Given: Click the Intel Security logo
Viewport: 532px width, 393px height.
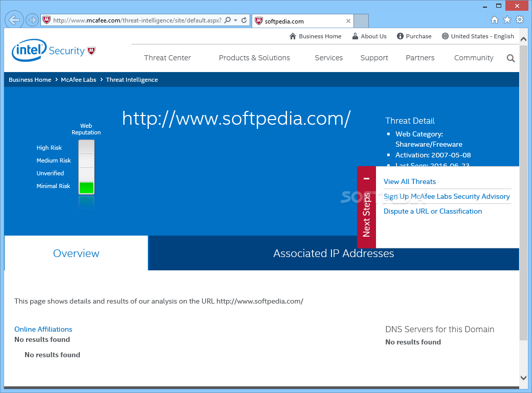Looking at the screenshot, I should coord(54,51).
